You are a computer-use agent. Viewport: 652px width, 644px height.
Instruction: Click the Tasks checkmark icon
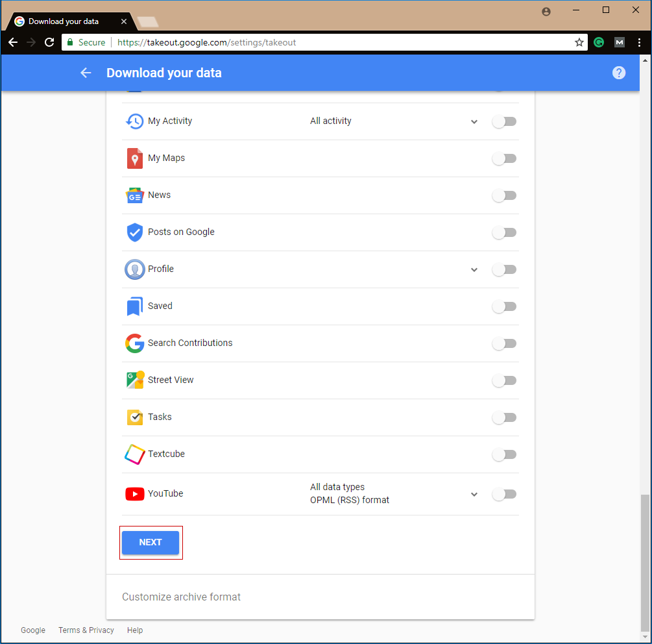click(134, 417)
